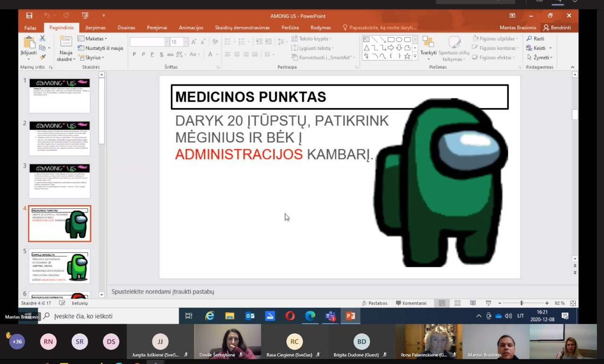Click Nustatyti iš naujo reset button
The image size is (604, 364).
coord(101,48)
